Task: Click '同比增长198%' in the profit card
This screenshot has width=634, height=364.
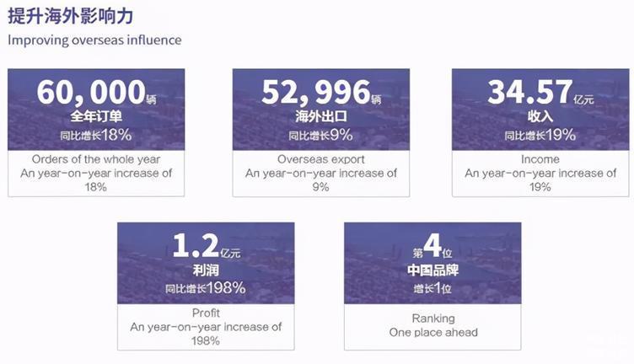Action: coord(206,288)
